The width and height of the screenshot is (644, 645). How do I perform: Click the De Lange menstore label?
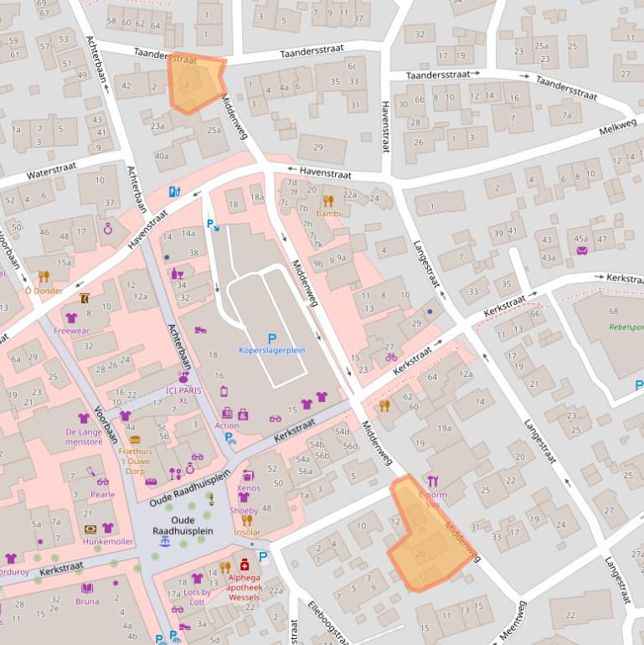click(x=84, y=436)
